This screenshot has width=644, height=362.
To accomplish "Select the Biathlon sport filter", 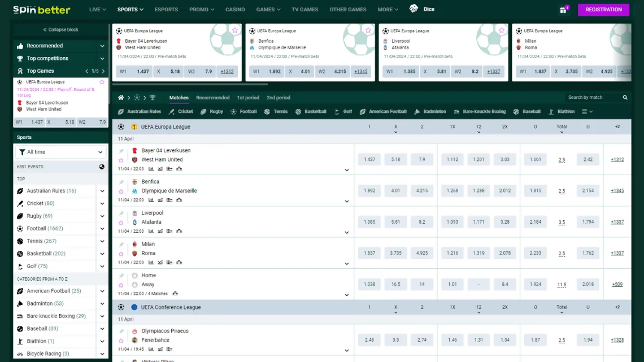I will 562,112.
